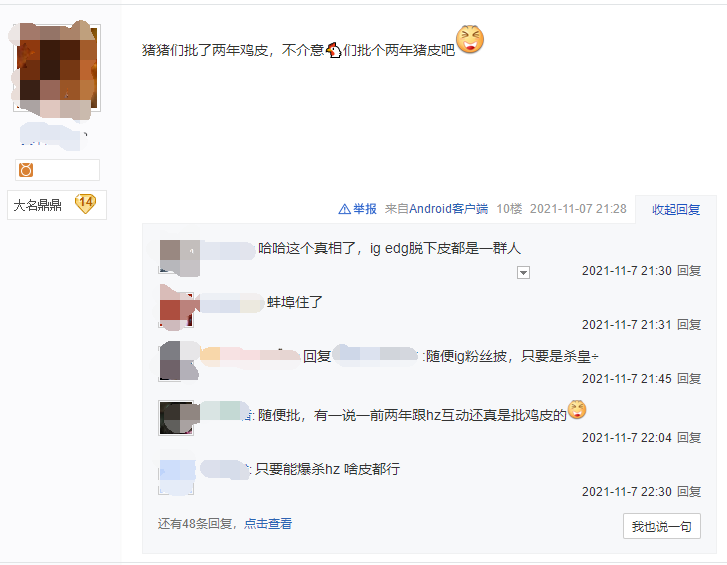Open avatar of first reply commenter
This screenshot has height=565, width=727.
179,257
